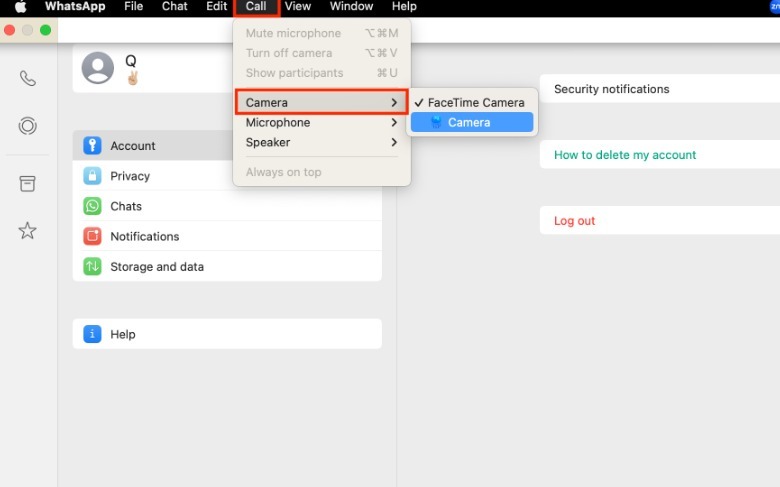Expand the Microphone submenu
The image size is (780, 487).
click(321, 122)
